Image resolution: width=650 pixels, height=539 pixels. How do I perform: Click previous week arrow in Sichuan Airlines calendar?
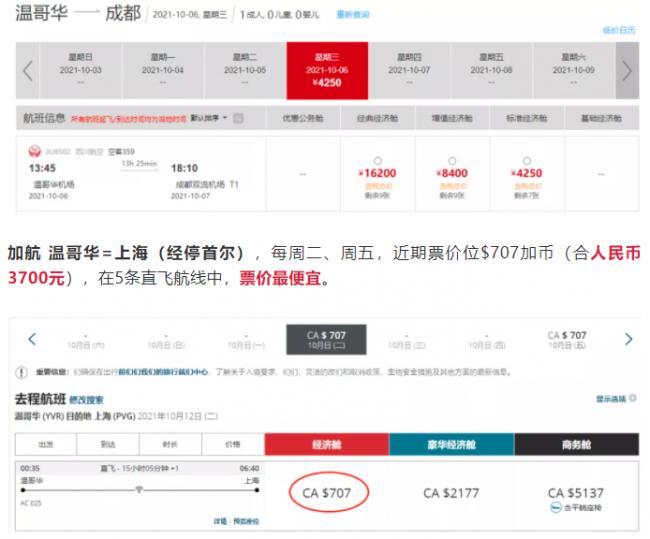click(x=28, y=70)
